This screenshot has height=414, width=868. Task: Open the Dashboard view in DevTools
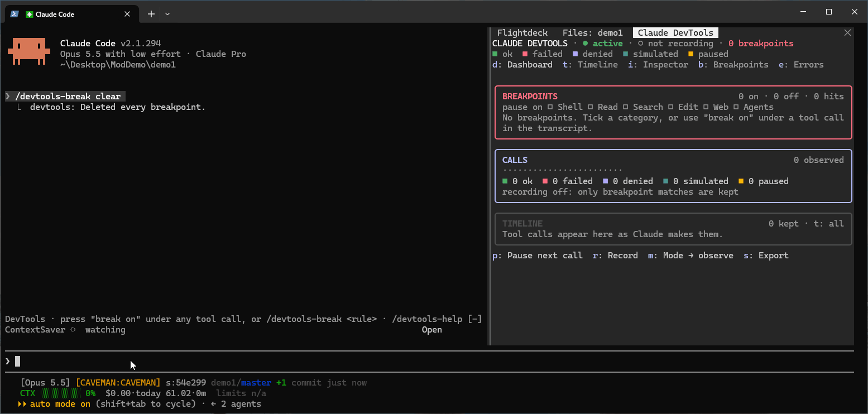[x=522, y=65]
